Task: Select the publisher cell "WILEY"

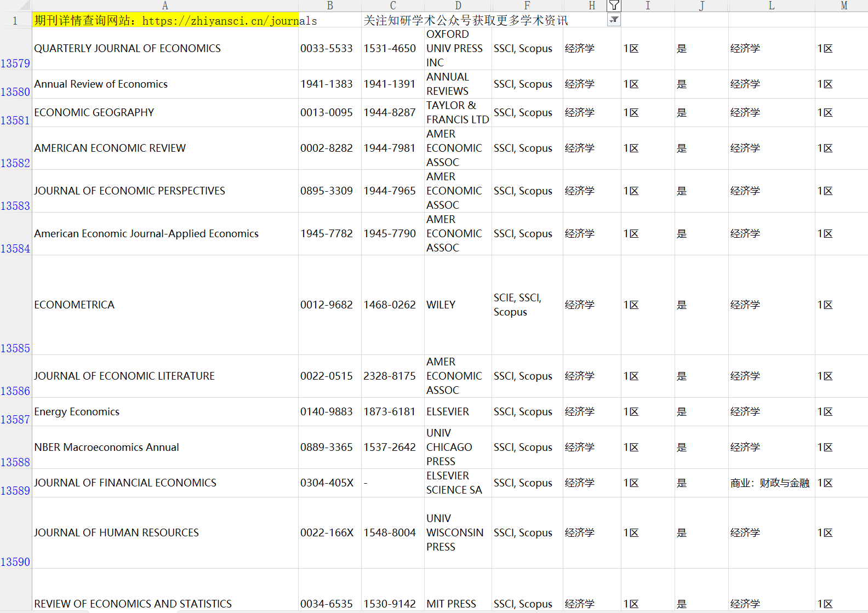Action: tap(458, 305)
